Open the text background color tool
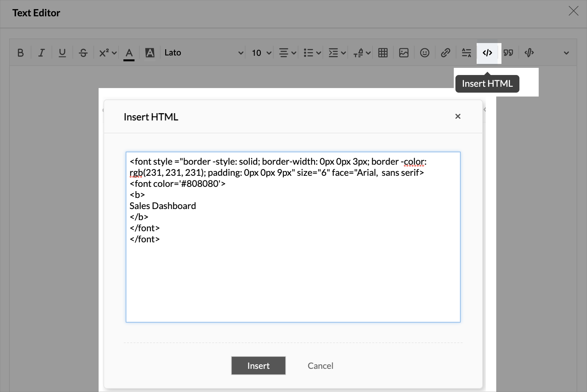Viewport: 587px width, 392px height. (150, 53)
